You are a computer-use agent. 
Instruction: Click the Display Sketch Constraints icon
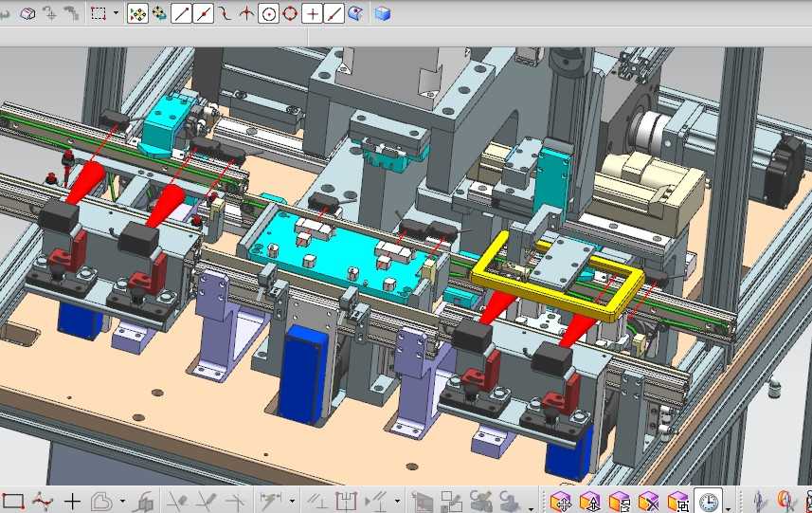point(376,502)
